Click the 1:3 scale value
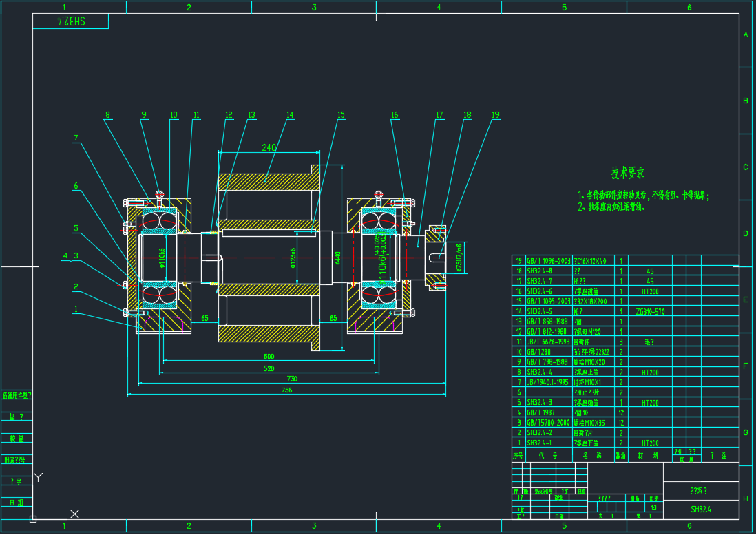756x535 pixels. pos(654,507)
